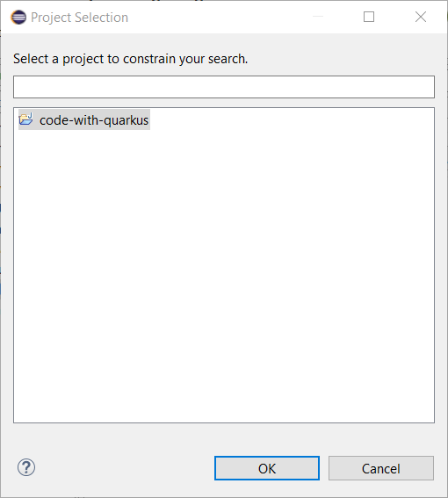Maximize the Project Selection dialog
Image resolution: width=448 pixels, height=498 pixels.
pyautogui.click(x=369, y=17)
